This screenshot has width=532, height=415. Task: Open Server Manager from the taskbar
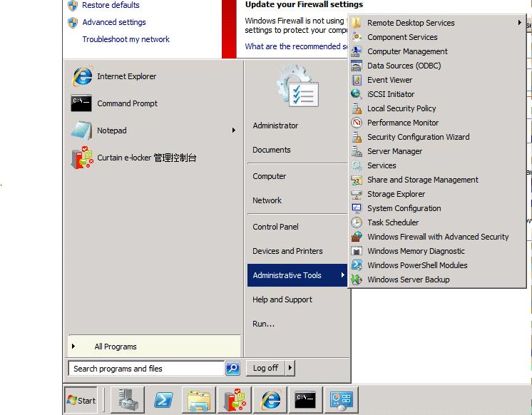[x=128, y=400]
